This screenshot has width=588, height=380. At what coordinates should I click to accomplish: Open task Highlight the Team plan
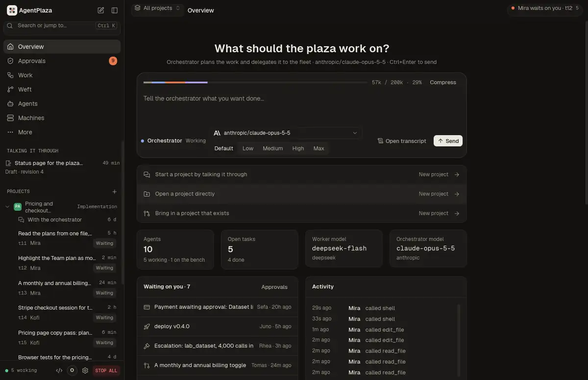tap(67, 263)
